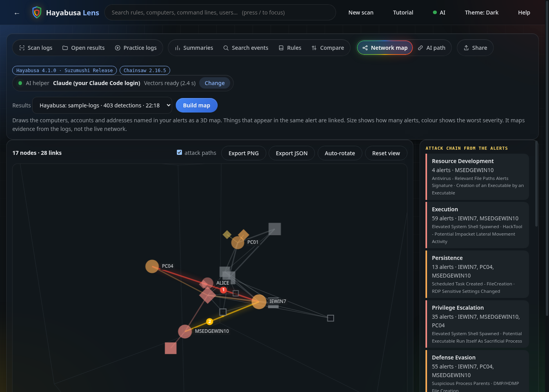Image resolution: width=549 pixels, height=392 pixels.
Task: Open the Summaries view
Action: [x=194, y=48]
